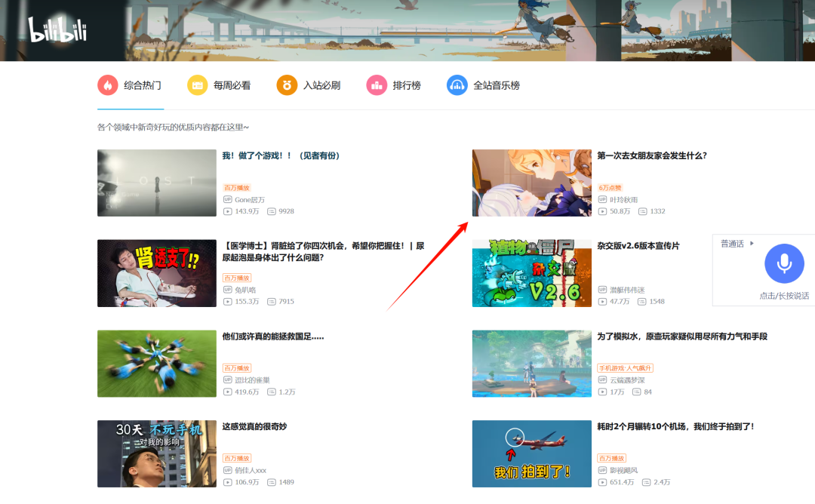Click uploader name Gone居万
815x504 pixels.
click(x=250, y=199)
